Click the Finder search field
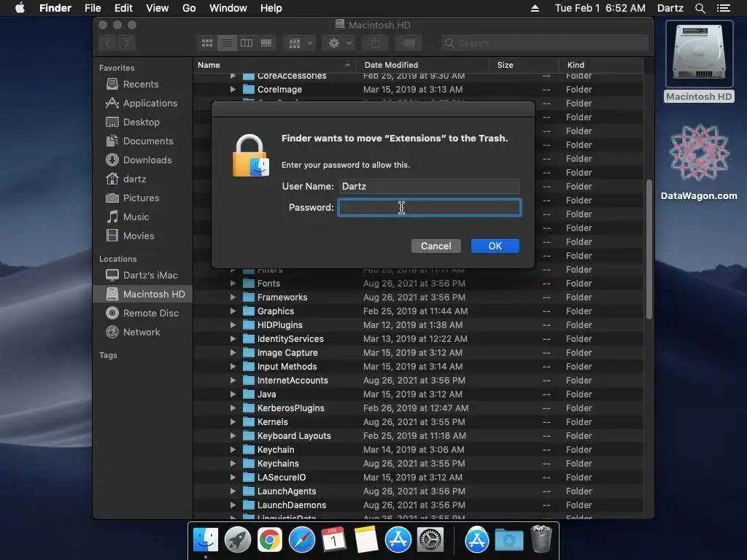The image size is (747, 560). tap(544, 43)
